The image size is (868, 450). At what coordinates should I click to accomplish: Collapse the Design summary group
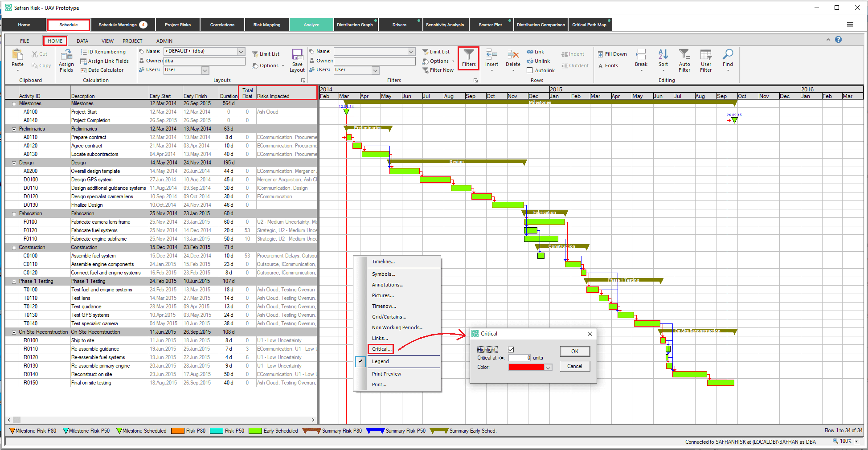pos(14,162)
